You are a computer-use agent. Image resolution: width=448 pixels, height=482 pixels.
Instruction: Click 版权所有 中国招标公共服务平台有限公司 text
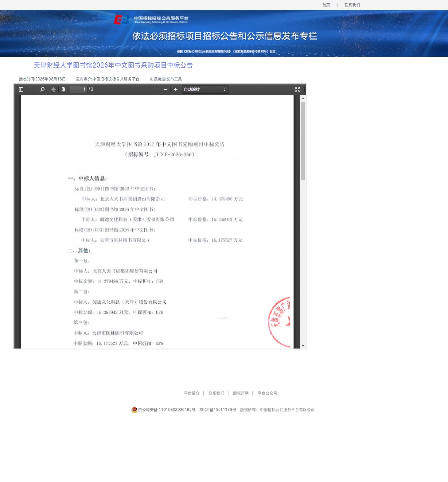[x=277, y=410]
